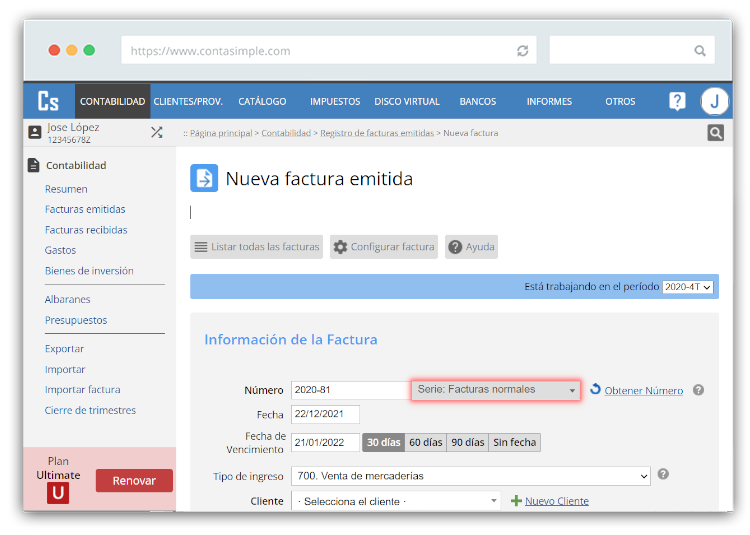750x535 pixels.
Task: Click the help icon beside Obtener Número
Action: 698,390
